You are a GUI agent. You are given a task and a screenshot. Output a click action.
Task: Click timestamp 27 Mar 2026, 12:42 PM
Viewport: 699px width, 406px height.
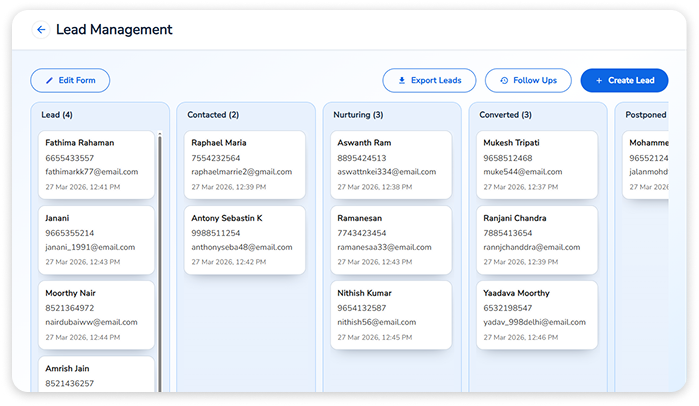coord(229,262)
